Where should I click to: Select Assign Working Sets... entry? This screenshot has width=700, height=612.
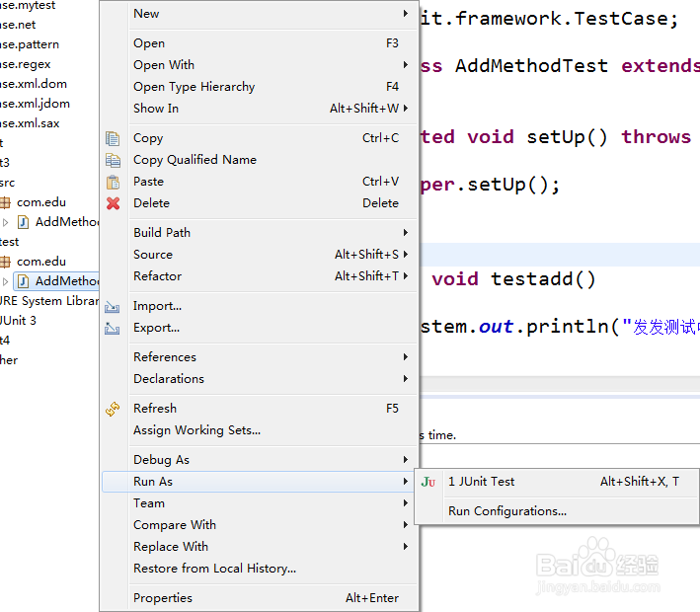pyautogui.click(x=196, y=430)
